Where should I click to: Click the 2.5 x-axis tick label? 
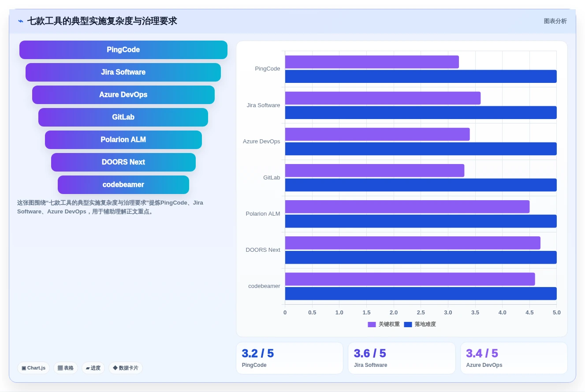coord(421,313)
